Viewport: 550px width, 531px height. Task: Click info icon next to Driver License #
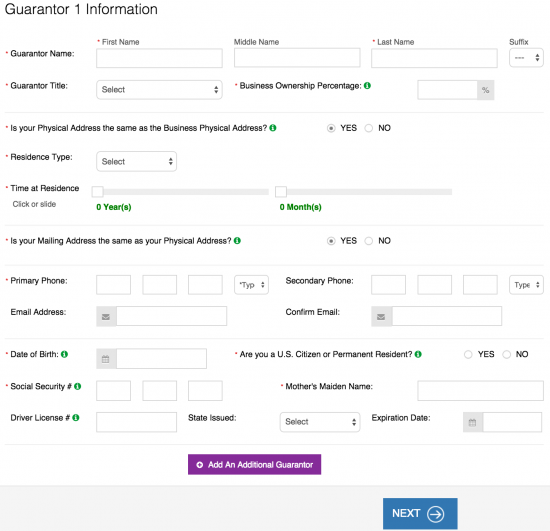pyautogui.click(x=76, y=418)
